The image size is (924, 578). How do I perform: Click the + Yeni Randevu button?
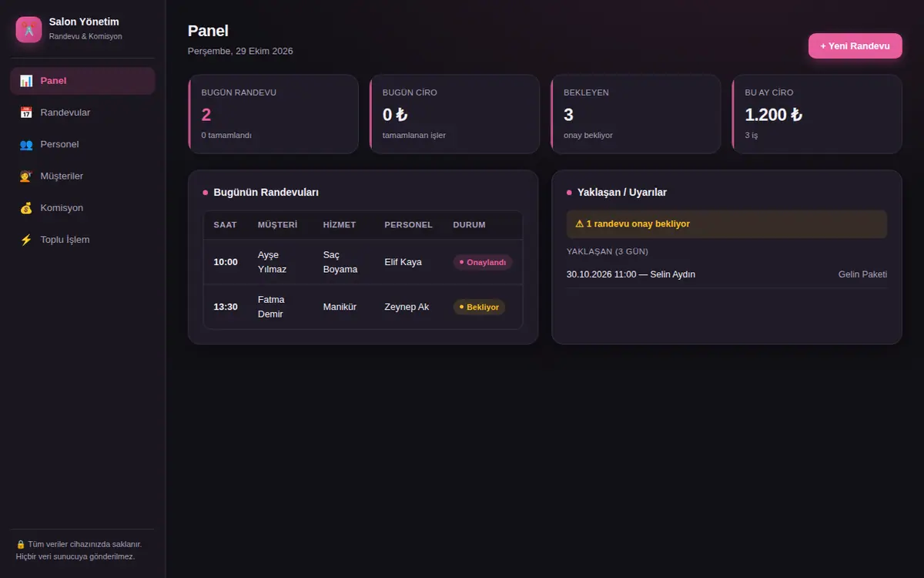point(855,46)
